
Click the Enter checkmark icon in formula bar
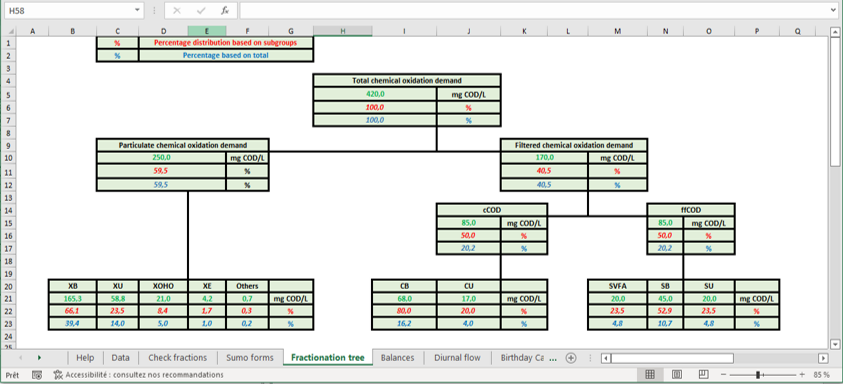[202, 10]
